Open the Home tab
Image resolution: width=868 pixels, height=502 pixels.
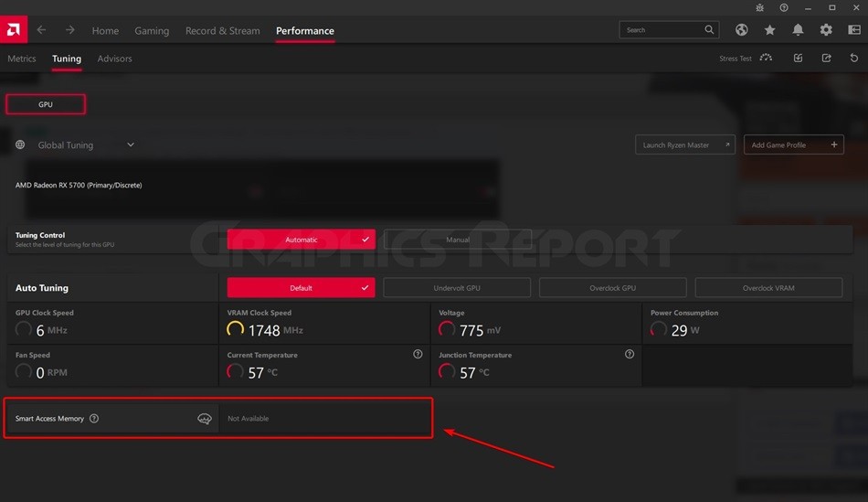click(x=105, y=30)
